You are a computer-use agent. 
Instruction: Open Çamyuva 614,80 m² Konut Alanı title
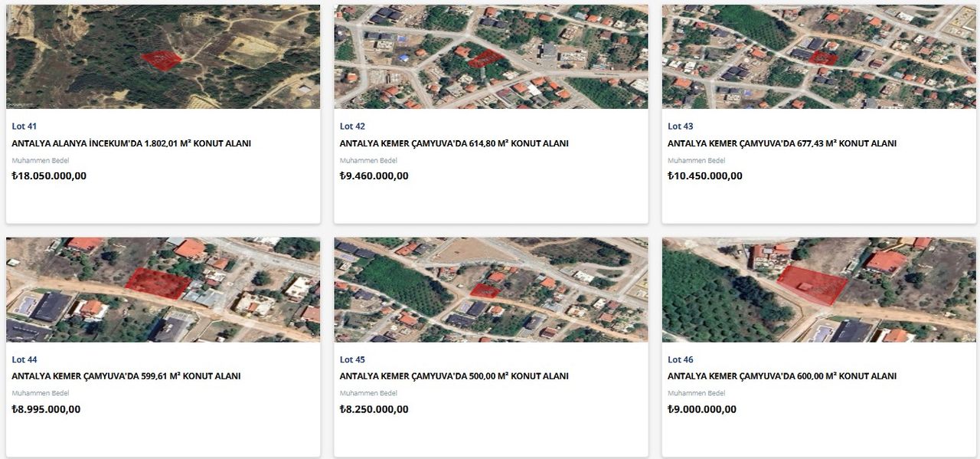click(x=454, y=143)
